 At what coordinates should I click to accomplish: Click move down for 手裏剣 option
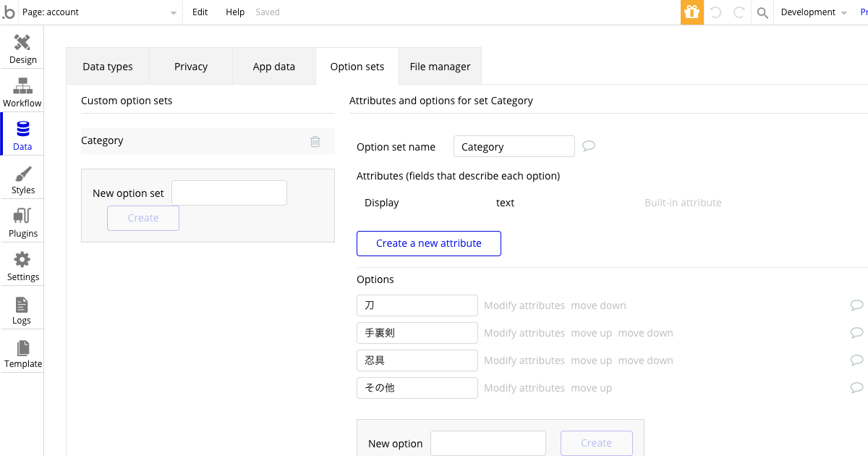coord(645,333)
